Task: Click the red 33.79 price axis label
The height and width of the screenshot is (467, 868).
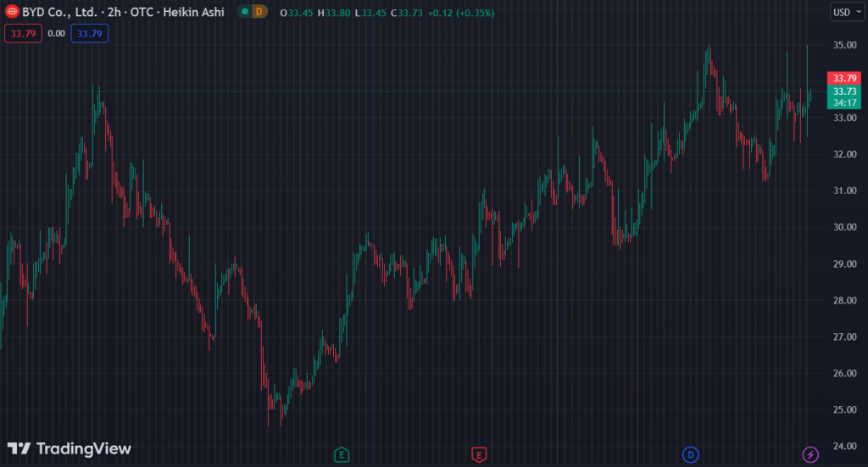Action: 844,78
